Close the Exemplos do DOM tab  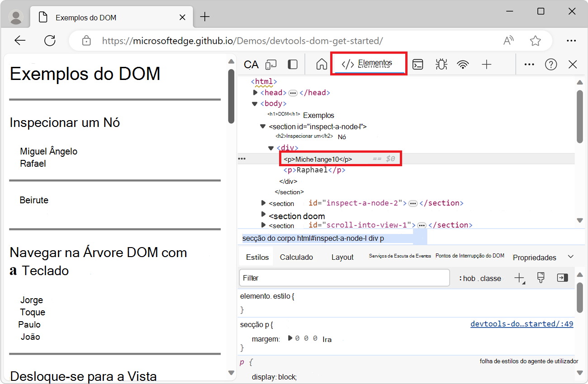(183, 18)
